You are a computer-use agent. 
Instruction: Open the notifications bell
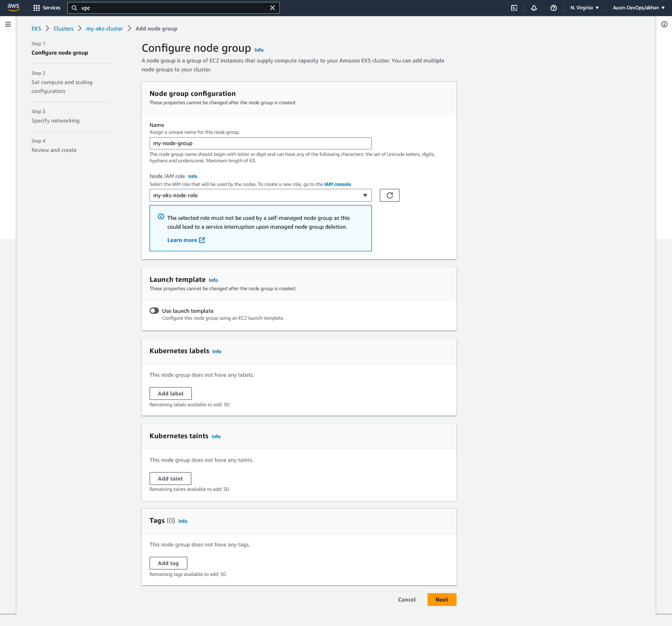coord(534,8)
